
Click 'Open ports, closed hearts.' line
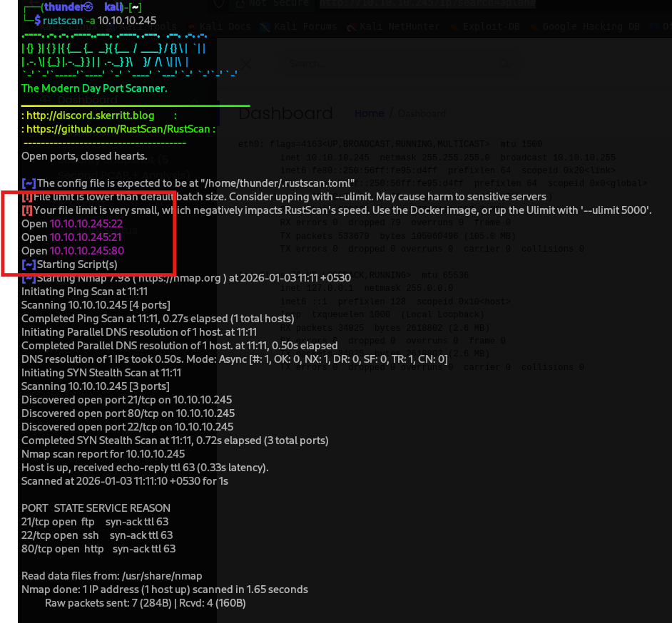[x=84, y=156]
